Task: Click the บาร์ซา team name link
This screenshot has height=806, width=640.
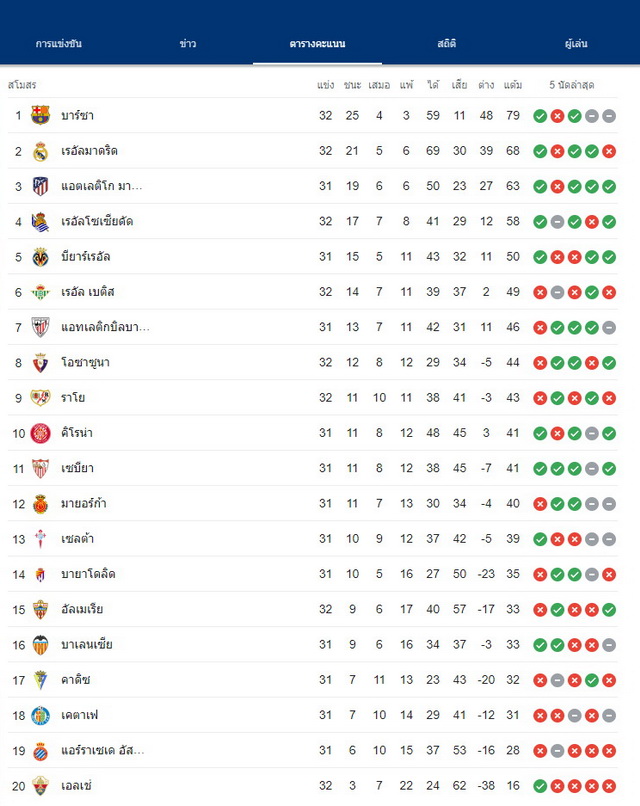Action: [77, 115]
